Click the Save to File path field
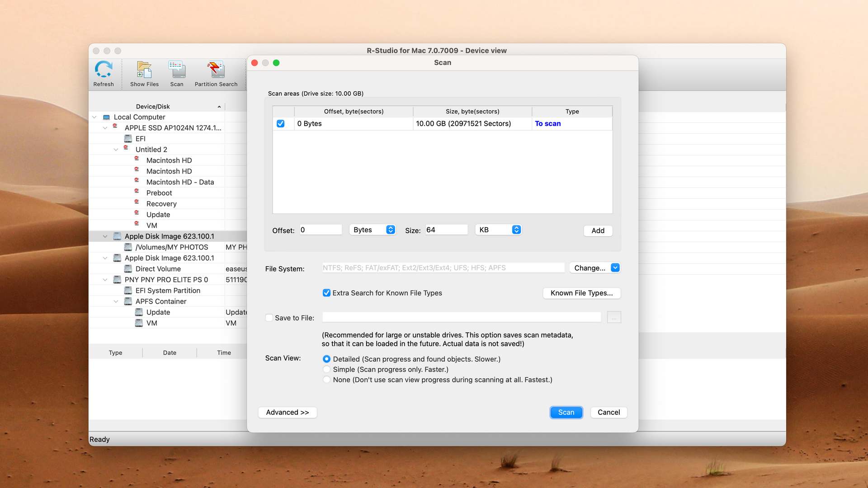Viewport: 868px width, 488px height. pos(462,318)
